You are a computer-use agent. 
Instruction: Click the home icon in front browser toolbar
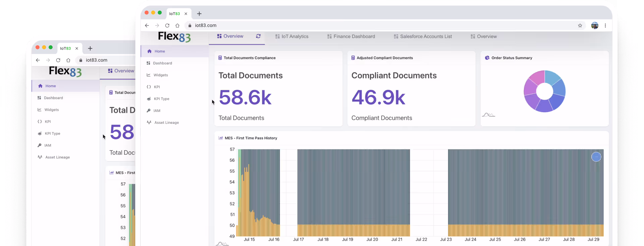(177, 26)
